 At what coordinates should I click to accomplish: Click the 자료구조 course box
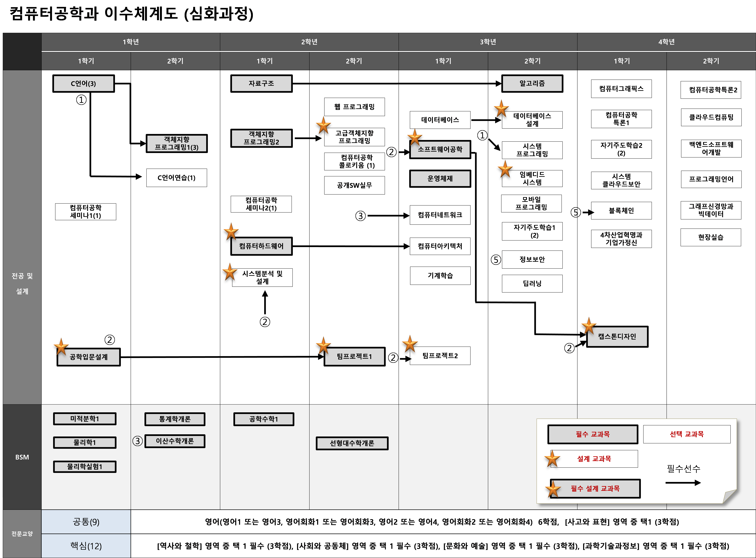coord(261,83)
